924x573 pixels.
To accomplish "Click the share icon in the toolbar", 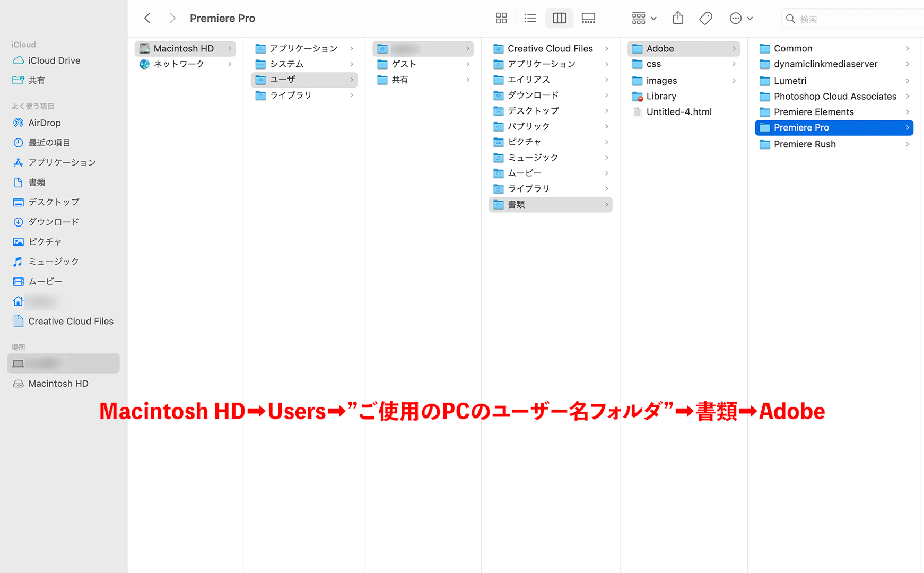I will 677,18.
